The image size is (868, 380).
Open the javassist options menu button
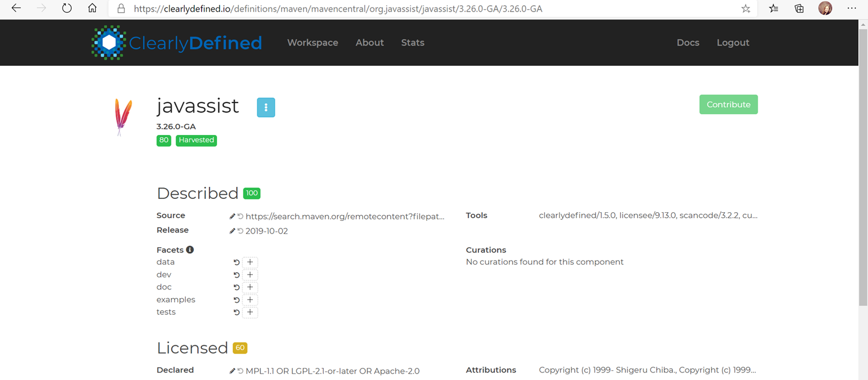(x=266, y=107)
